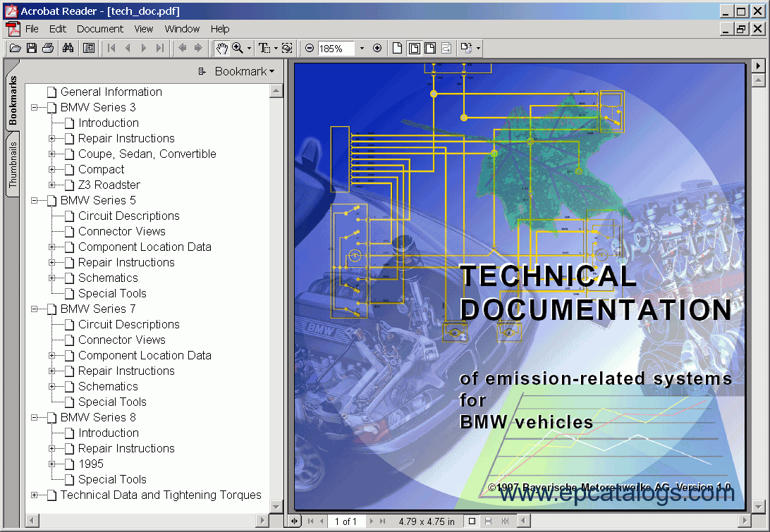Expand the 1995 bookmark
This screenshot has width=770, height=532.
pyautogui.click(x=52, y=464)
